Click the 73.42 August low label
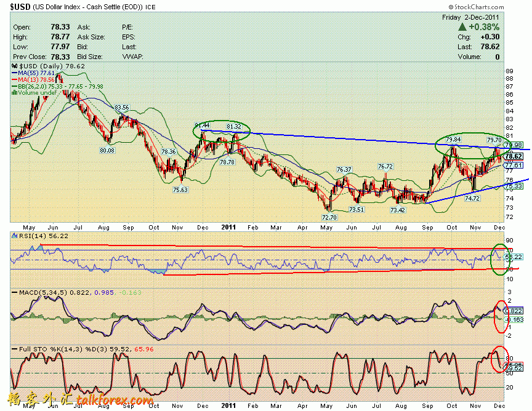Viewport: 532px width, 411px height. pyautogui.click(x=398, y=210)
